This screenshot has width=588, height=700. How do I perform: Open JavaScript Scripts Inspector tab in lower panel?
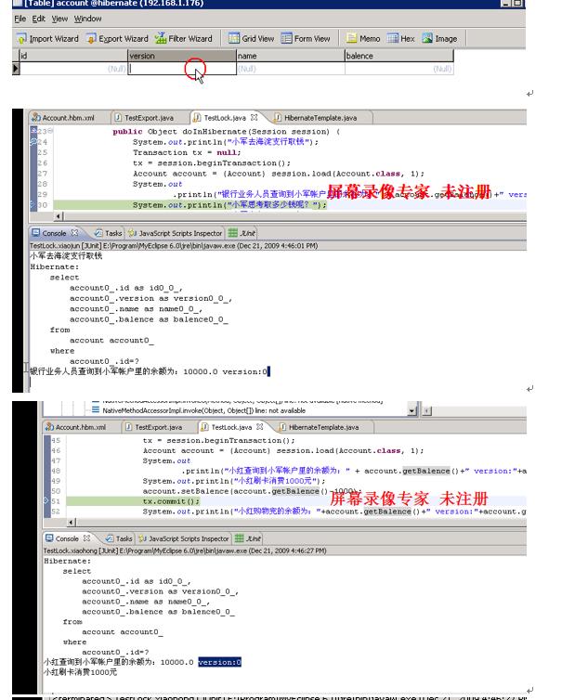point(184,538)
